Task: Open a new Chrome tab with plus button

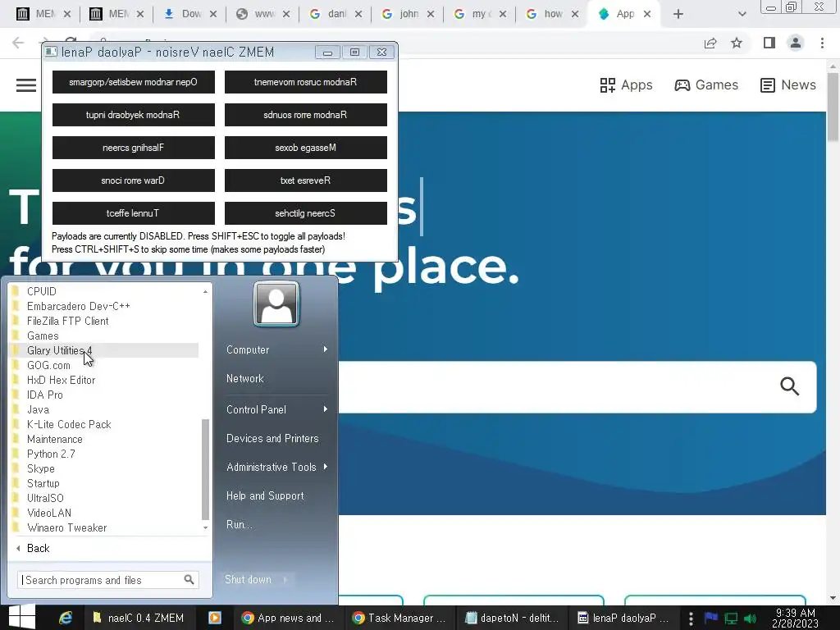Action: tap(678, 14)
